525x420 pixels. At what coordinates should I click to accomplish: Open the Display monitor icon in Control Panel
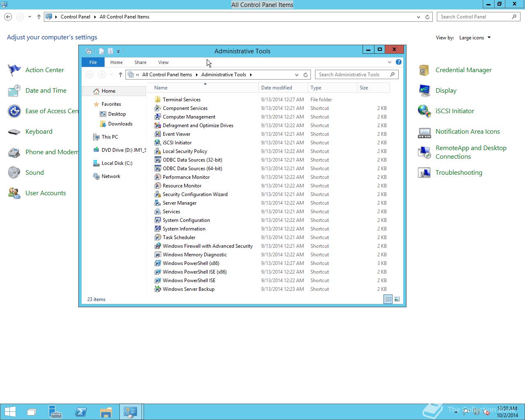pyautogui.click(x=425, y=91)
